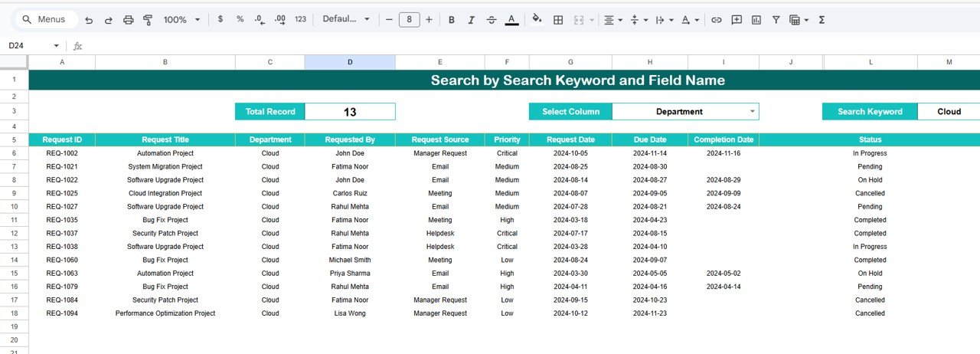Viewport: 980px width, 354px height.
Task: Click the Undo arrow in toolbar
Action: (89, 20)
